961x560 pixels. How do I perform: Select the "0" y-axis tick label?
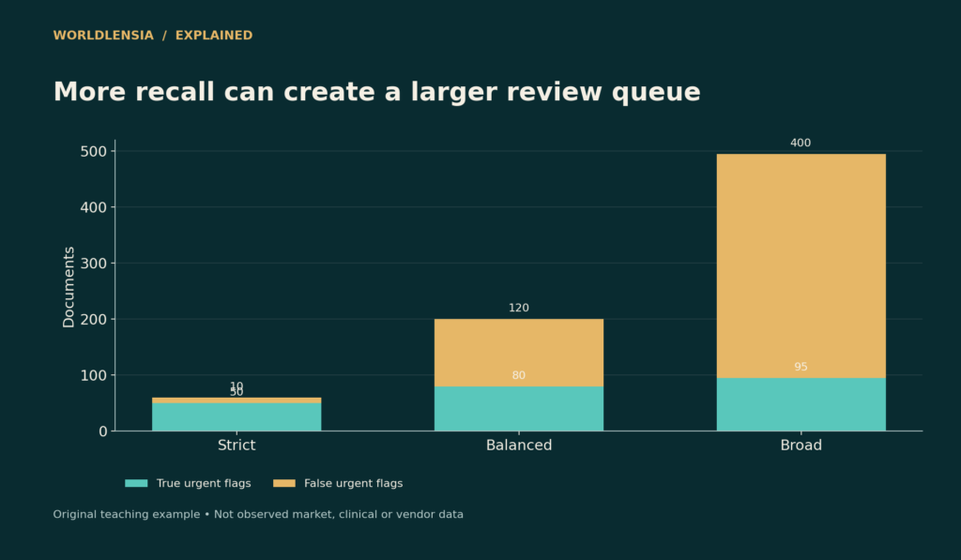click(103, 431)
